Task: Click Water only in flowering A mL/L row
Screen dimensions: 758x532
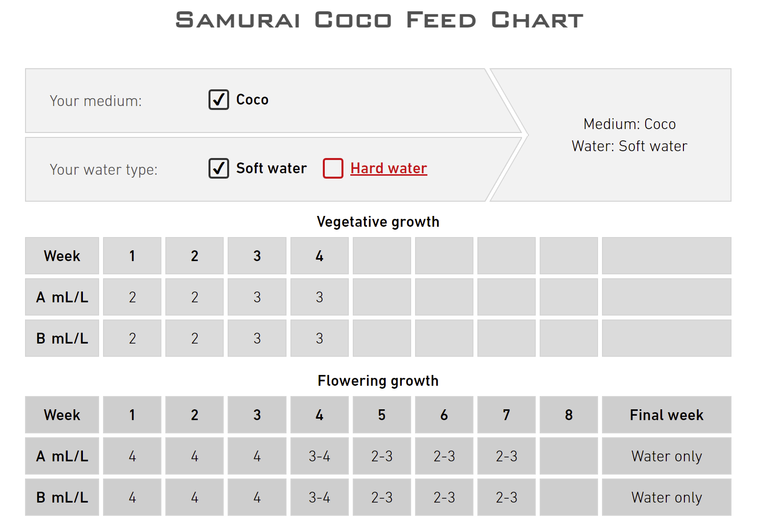Action: pos(666,456)
